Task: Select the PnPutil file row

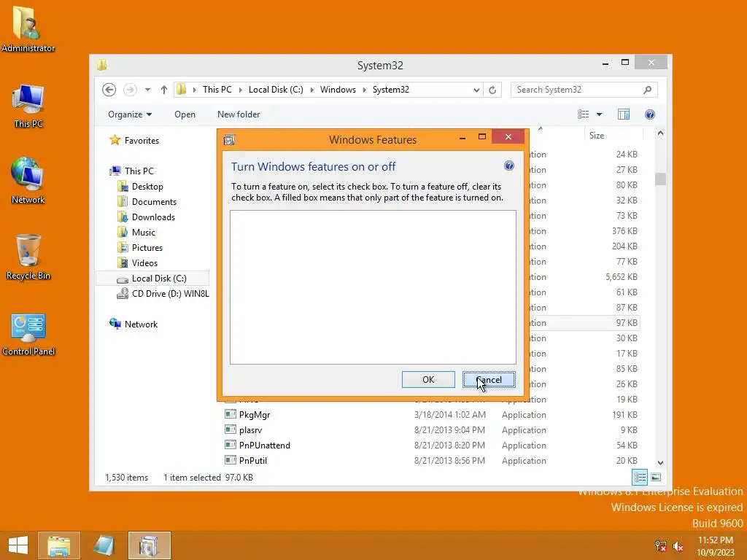Action: (x=432, y=461)
